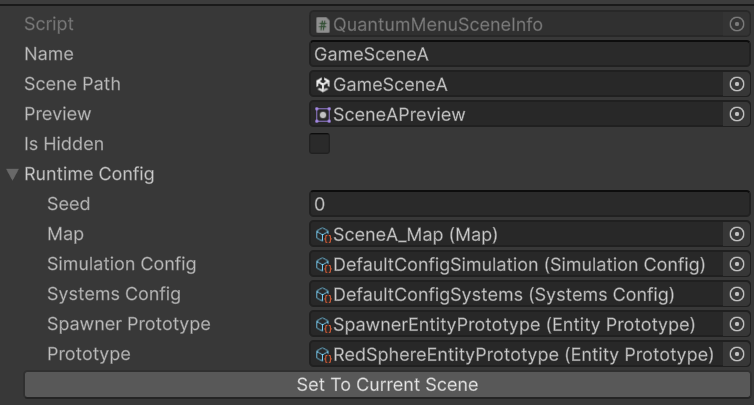Open object picker for Preview field

737,114
